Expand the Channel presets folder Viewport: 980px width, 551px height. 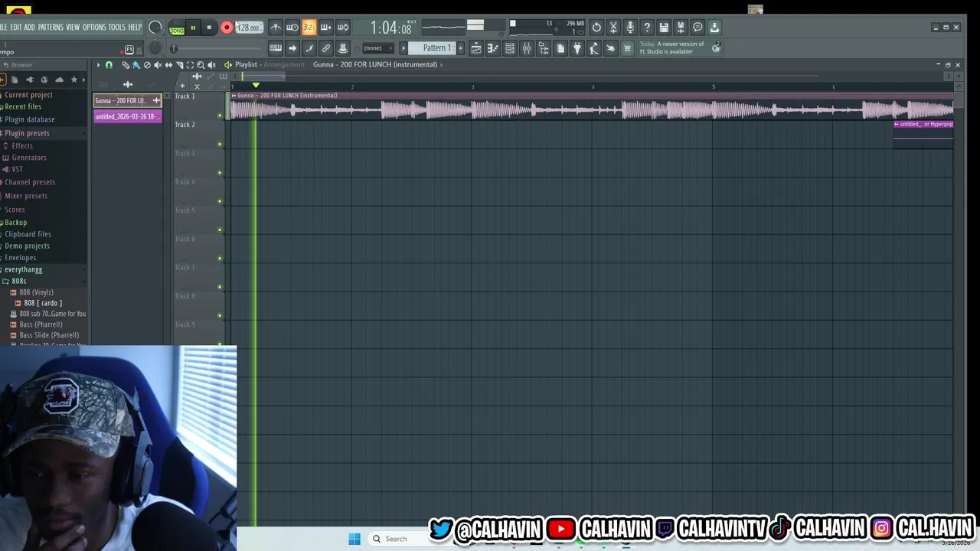click(x=30, y=182)
